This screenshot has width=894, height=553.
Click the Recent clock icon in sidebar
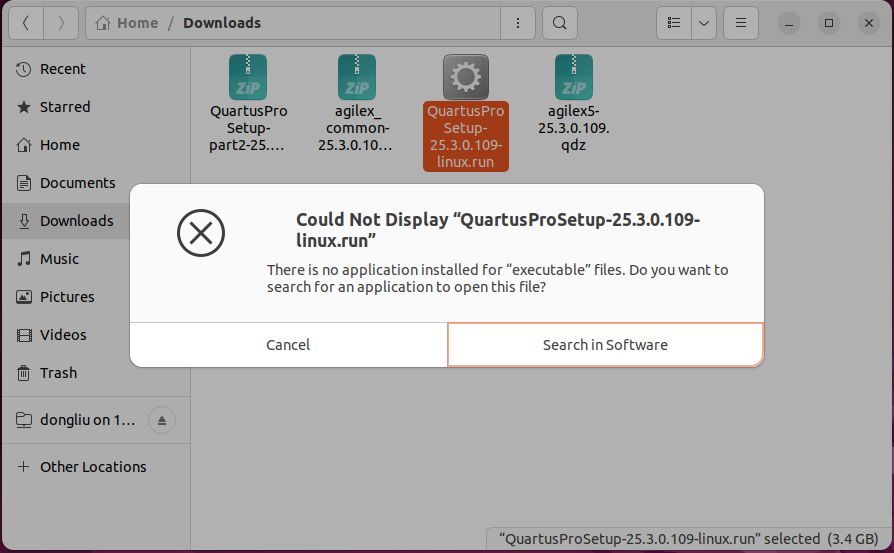pos(23,70)
